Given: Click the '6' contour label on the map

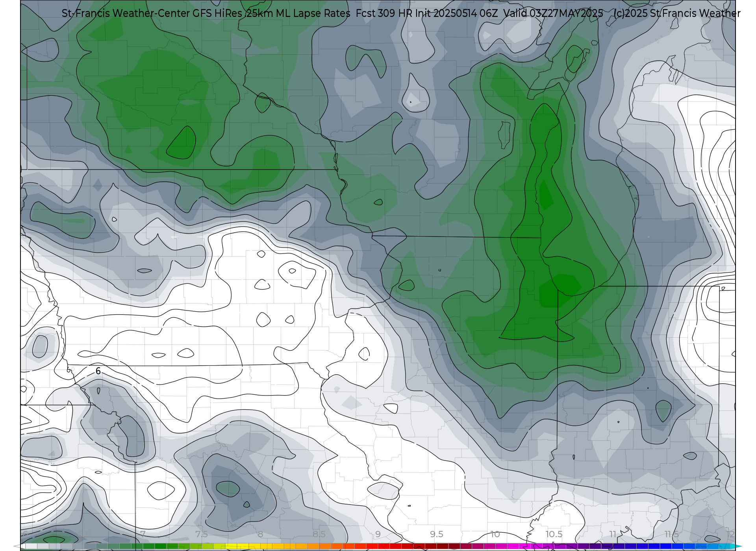Looking at the screenshot, I should click(98, 371).
